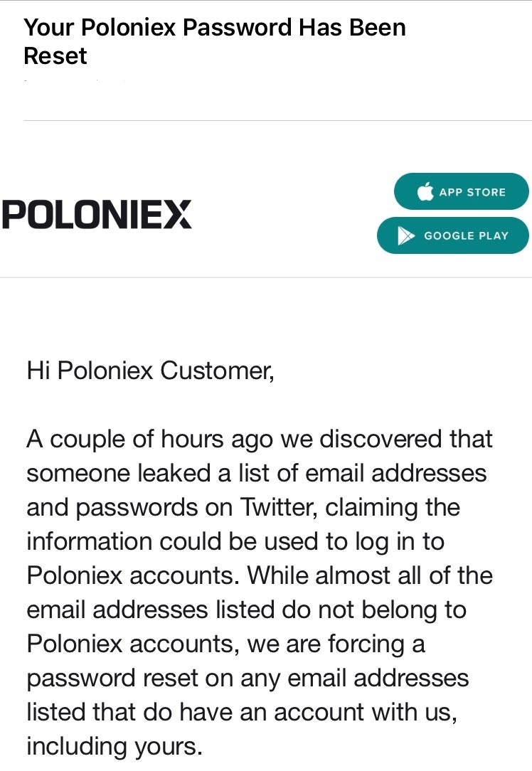The width and height of the screenshot is (532, 771).
Task: Click "someone leaked a list" text line
Action: (256, 473)
